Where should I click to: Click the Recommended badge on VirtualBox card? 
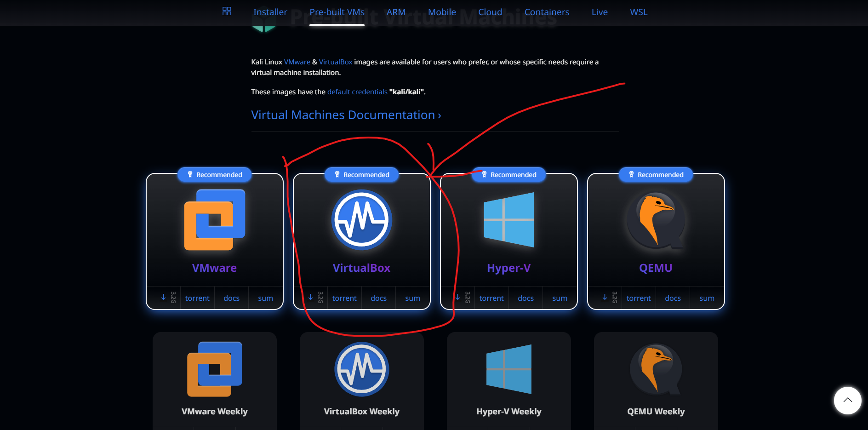[362, 175]
